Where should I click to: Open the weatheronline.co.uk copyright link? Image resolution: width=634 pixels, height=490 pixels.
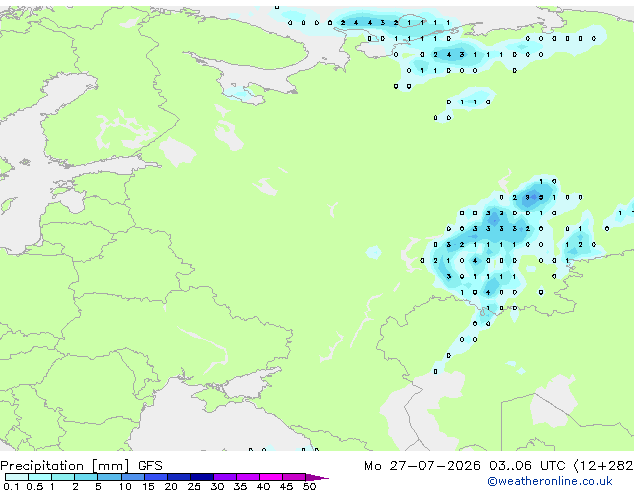tap(549, 481)
